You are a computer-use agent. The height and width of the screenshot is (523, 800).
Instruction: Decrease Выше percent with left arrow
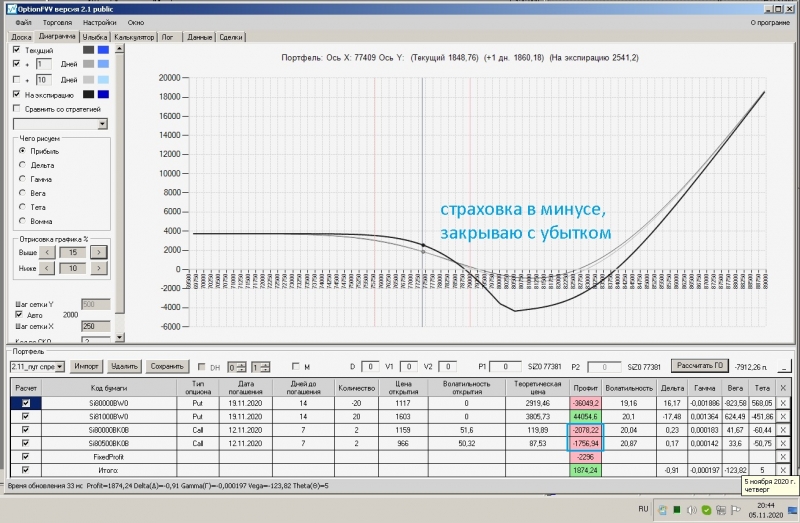(47, 252)
